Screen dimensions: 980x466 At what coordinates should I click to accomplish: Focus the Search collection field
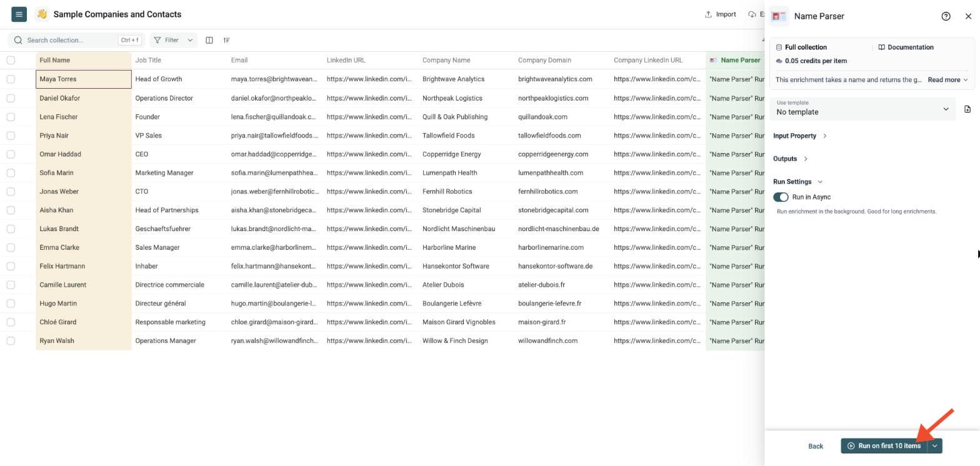[x=76, y=40]
